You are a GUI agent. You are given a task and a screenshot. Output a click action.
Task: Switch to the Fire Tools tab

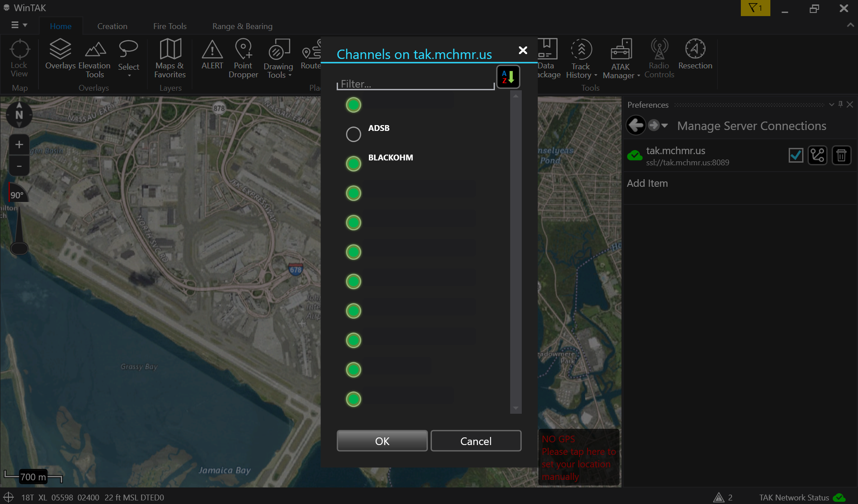170,26
